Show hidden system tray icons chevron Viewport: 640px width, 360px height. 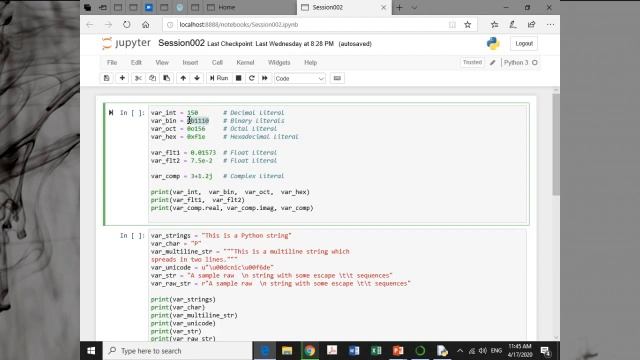[460, 351]
